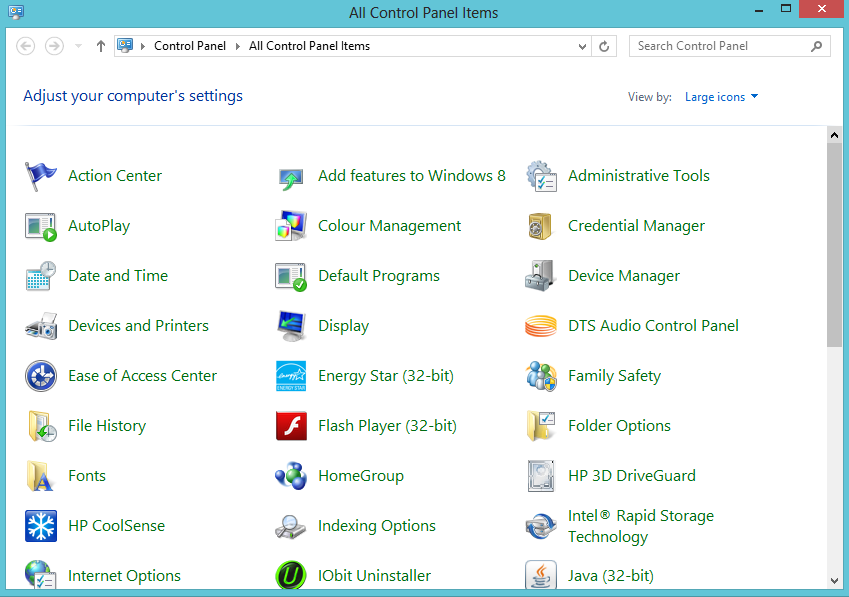The height and width of the screenshot is (597, 849).
Task: Click the Default Programs icon
Action: (x=291, y=277)
